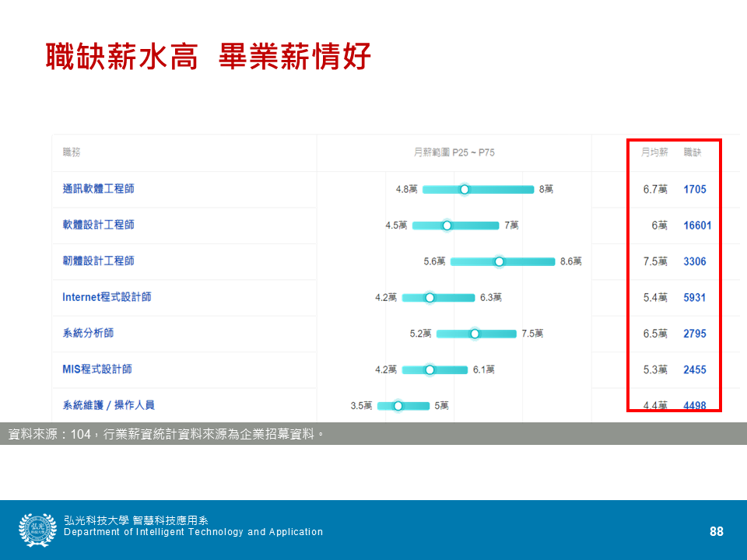The height and width of the screenshot is (560, 747).
Task: Click the Internet程式設計師 salary range median marker
Action: [x=430, y=298]
